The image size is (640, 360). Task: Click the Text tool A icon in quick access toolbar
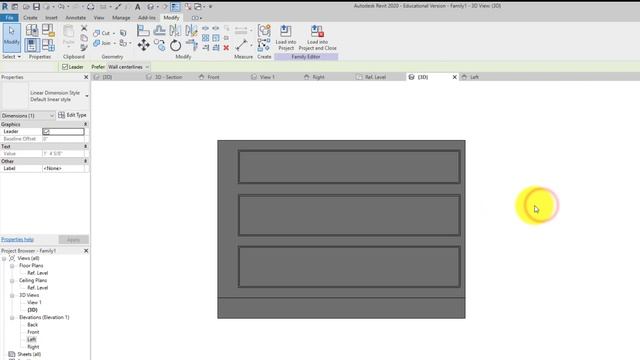pyautogui.click(x=138, y=7)
